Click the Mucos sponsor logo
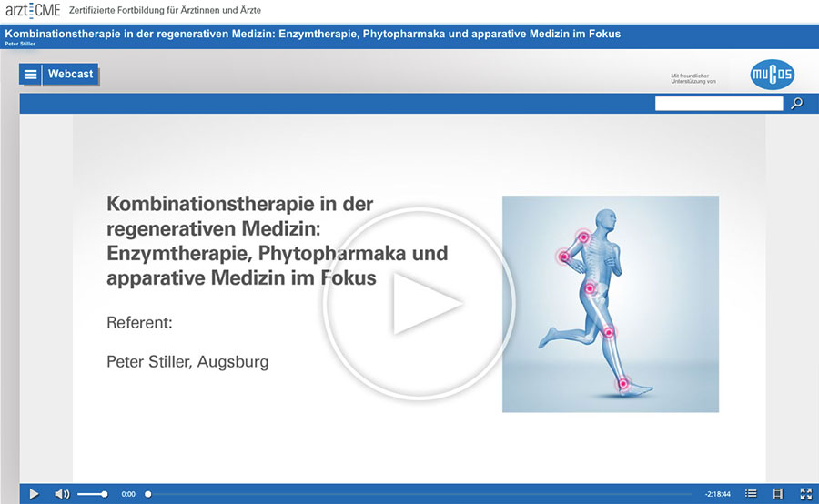Viewport: 819px width, 504px height. click(x=773, y=76)
